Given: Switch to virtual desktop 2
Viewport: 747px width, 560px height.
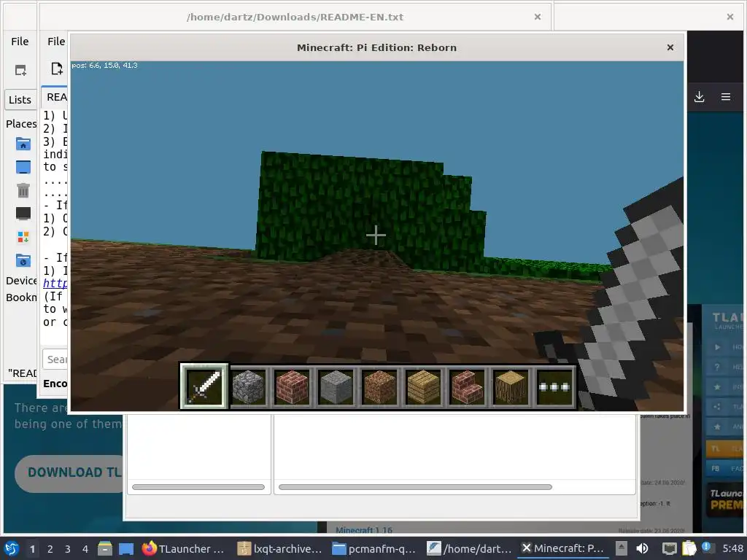Looking at the screenshot, I should tap(50, 548).
